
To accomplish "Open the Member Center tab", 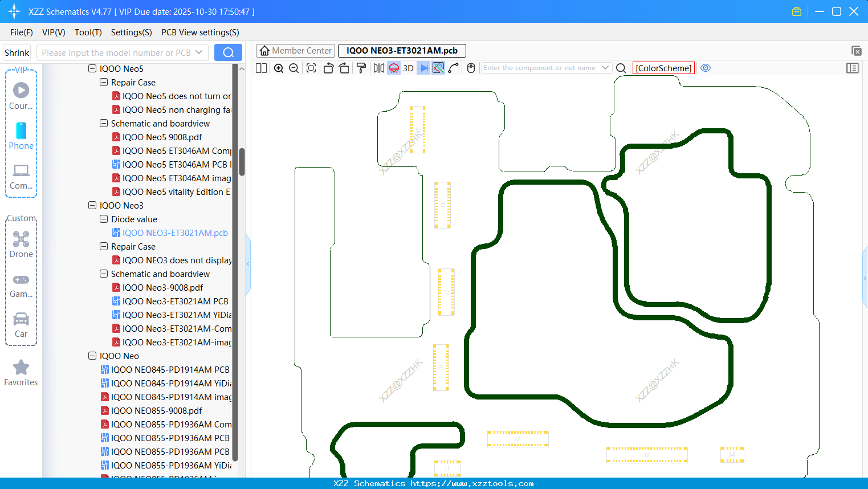I will coord(295,51).
